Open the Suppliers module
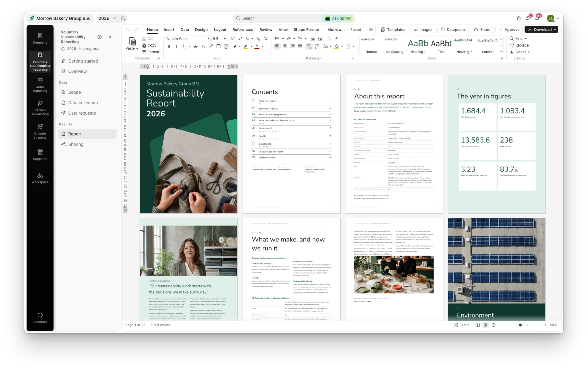The height and width of the screenshot is (369, 588). pos(40,155)
